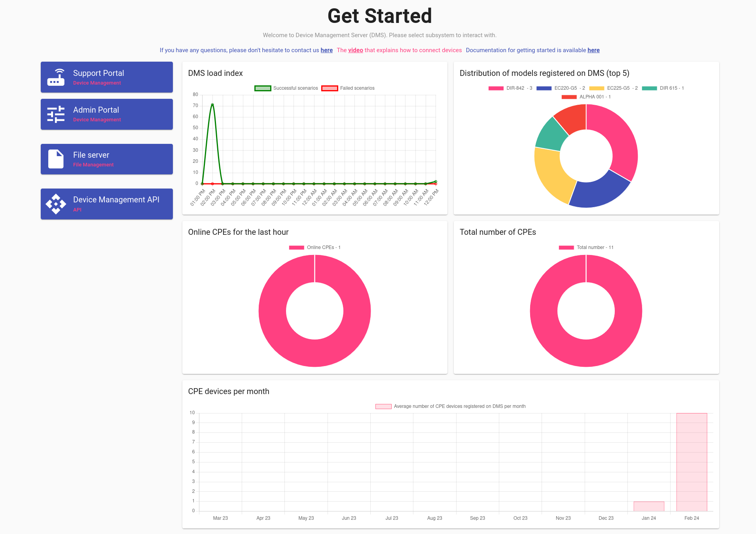Open the video link about connecting devices
The height and width of the screenshot is (534, 756).
coord(355,50)
